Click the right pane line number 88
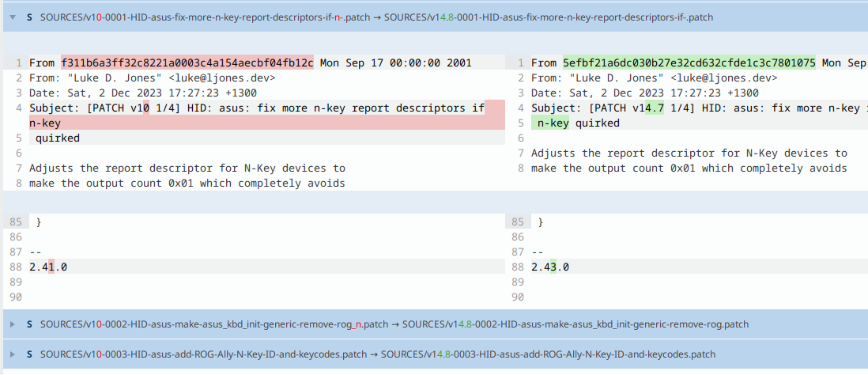 tap(518, 267)
